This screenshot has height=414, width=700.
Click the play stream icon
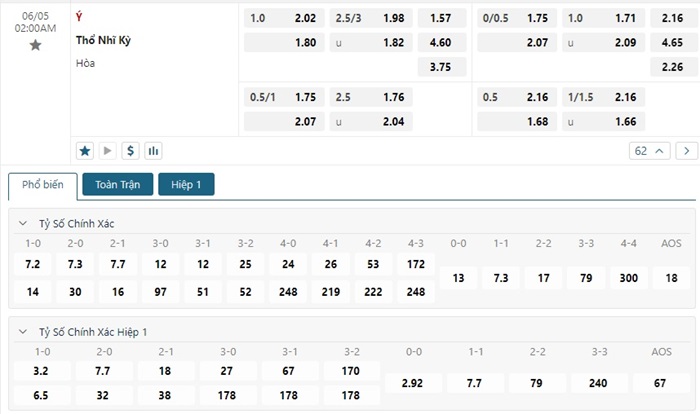(x=108, y=151)
